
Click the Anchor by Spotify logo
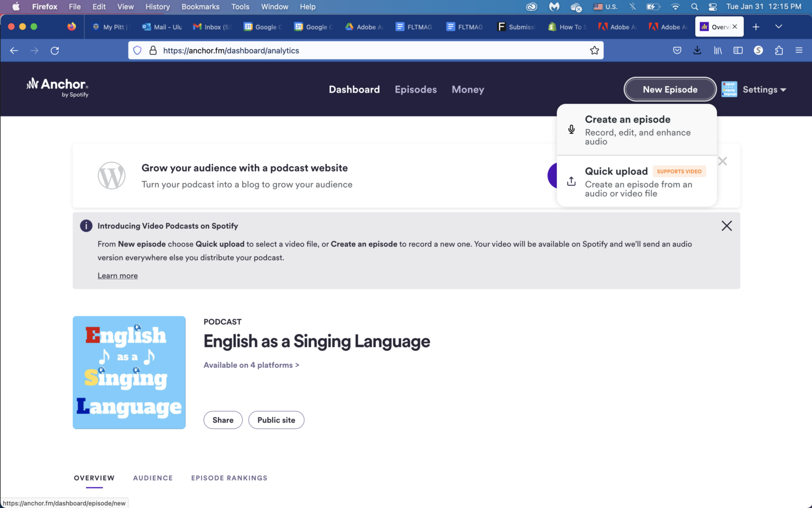pyautogui.click(x=57, y=88)
